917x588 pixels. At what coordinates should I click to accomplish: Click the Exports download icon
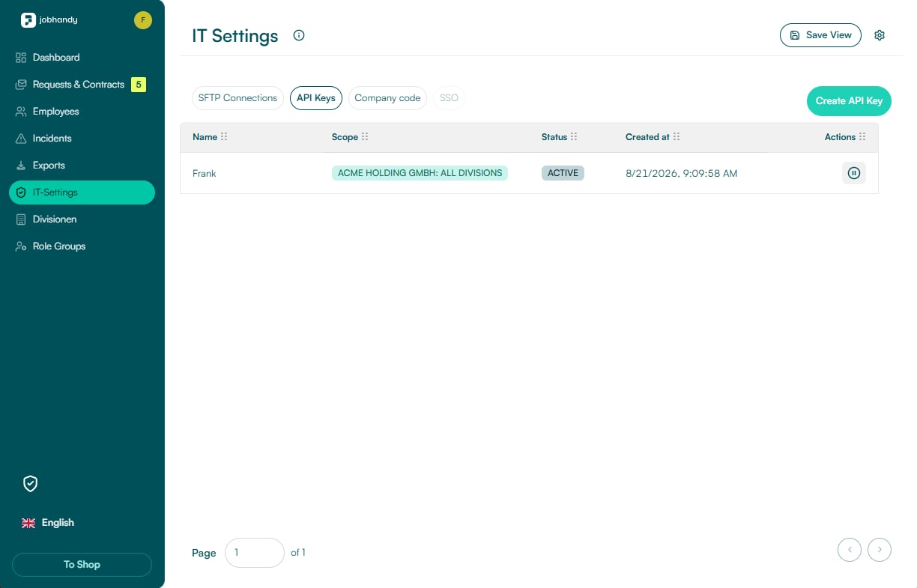tap(21, 166)
